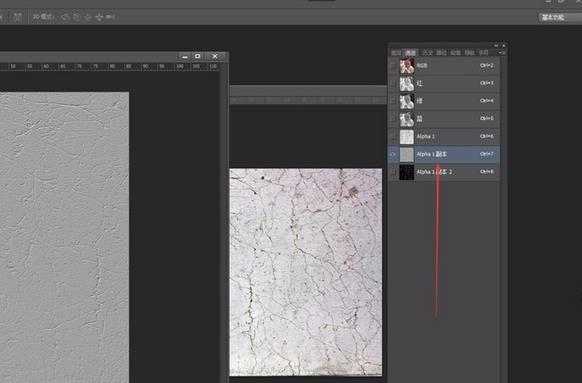Hide the Alpha 1 副本 channel eye

[x=393, y=154]
